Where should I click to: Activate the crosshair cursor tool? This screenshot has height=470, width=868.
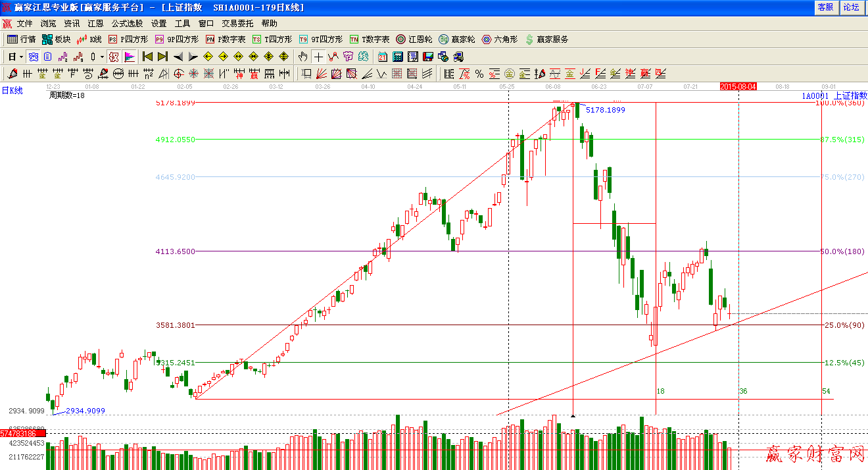pos(318,57)
